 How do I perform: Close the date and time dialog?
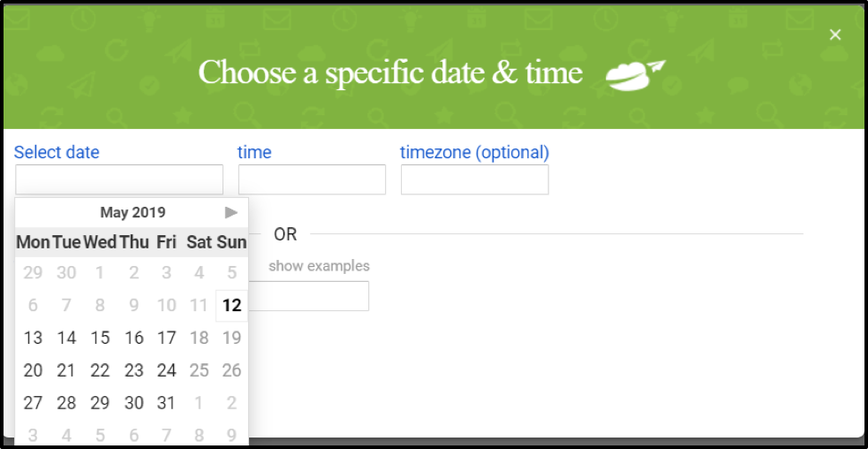click(835, 34)
